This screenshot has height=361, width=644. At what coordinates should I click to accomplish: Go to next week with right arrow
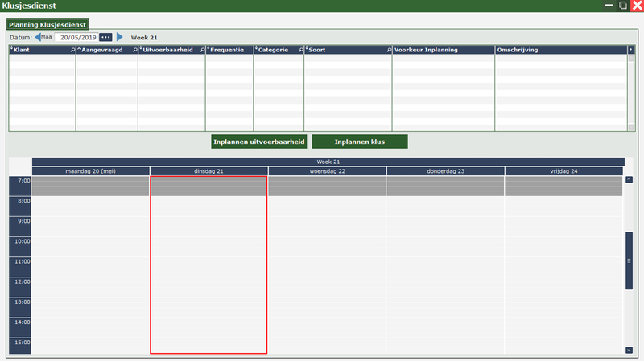click(x=120, y=37)
